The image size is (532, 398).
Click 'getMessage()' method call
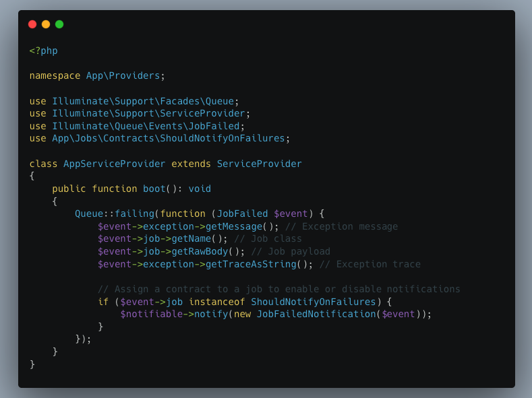[x=239, y=226]
